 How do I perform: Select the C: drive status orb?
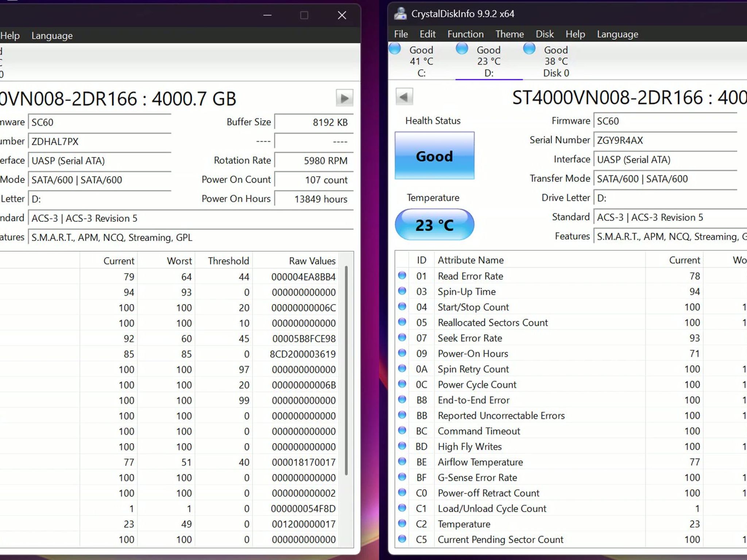click(395, 48)
